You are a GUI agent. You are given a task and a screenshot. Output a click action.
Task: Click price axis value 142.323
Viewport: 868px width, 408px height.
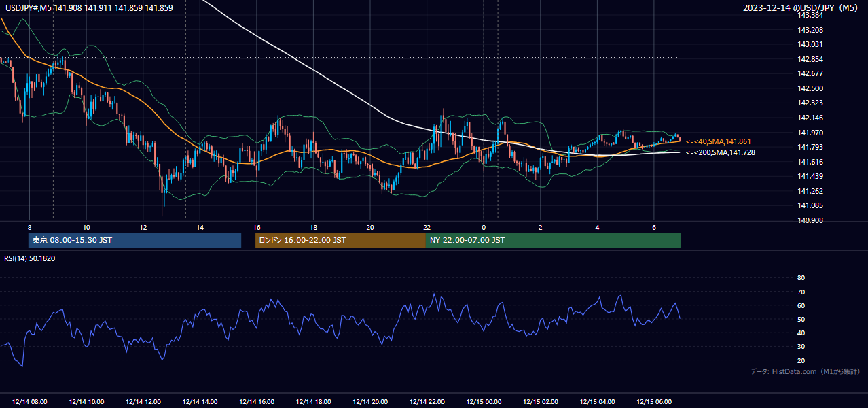click(x=810, y=103)
